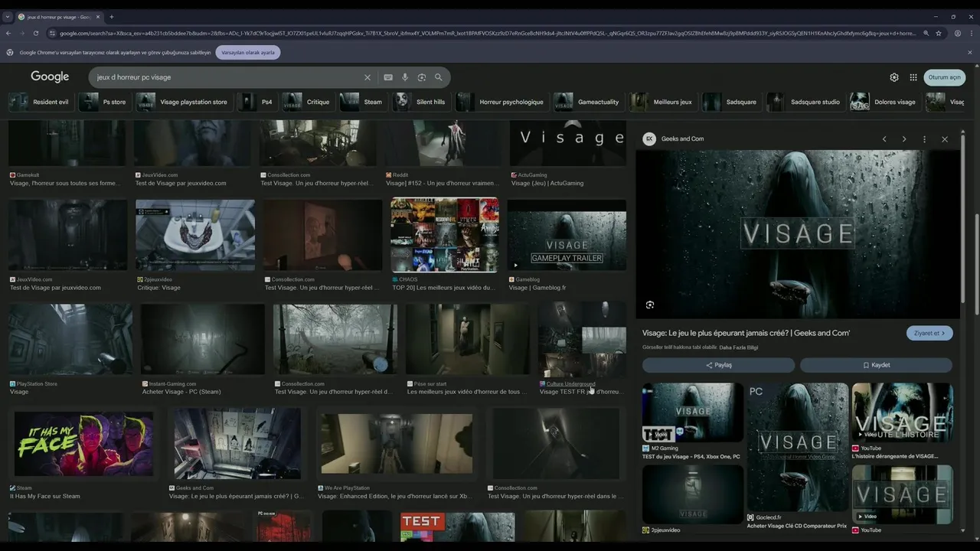Visit page via Ziyaret et button
980x551 pixels.
929,333
